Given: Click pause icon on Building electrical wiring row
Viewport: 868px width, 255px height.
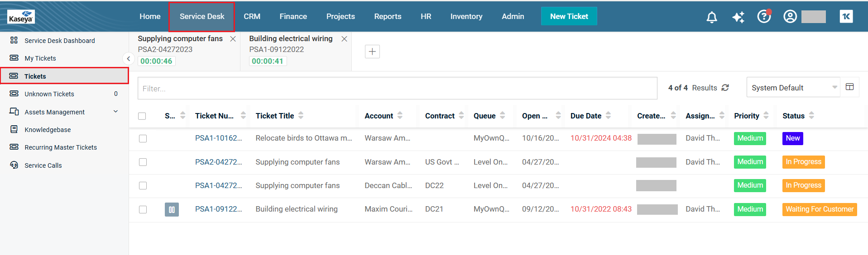Looking at the screenshot, I should click(172, 209).
